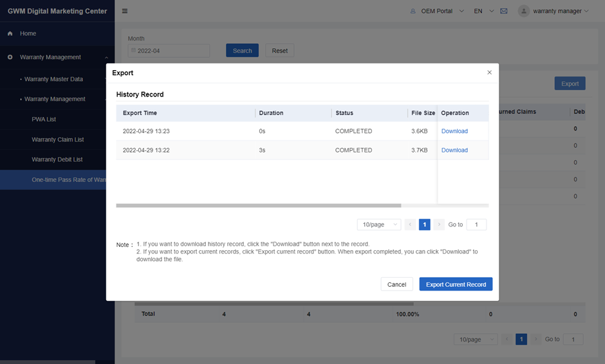
Task: Open Warranty Master Data submenu
Action: coord(53,79)
